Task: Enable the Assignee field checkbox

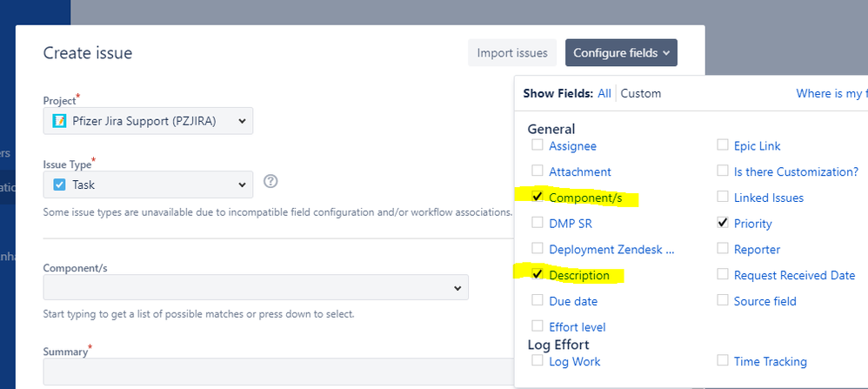Action: click(x=537, y=145)
